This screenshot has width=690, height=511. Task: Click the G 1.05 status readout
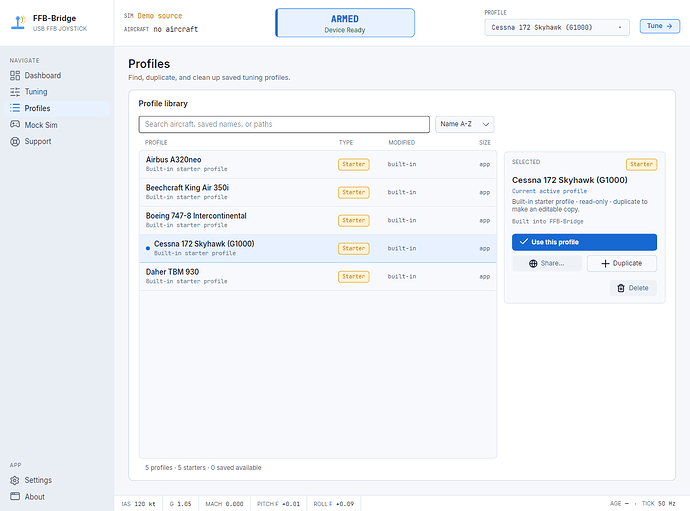tap(180, 504)
